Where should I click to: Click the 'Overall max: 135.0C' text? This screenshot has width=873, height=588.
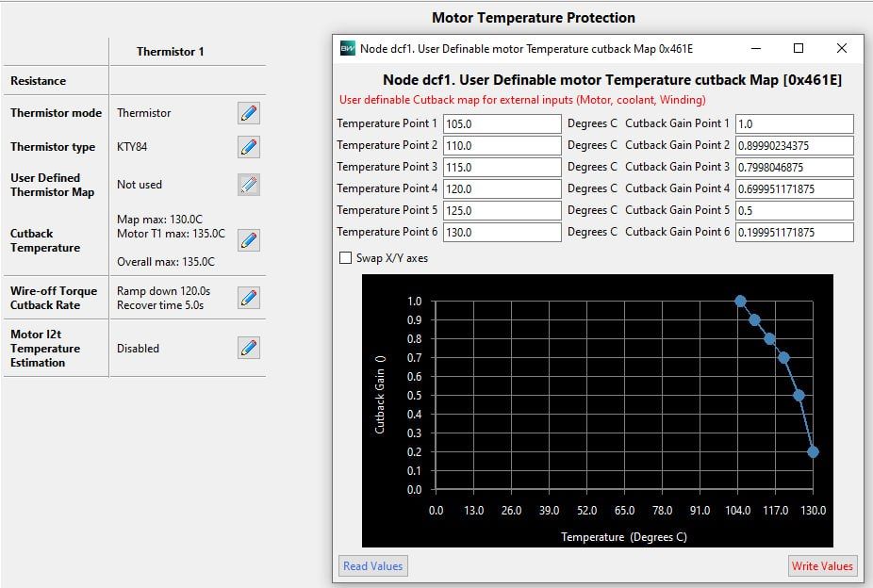[x=165, y=261]
